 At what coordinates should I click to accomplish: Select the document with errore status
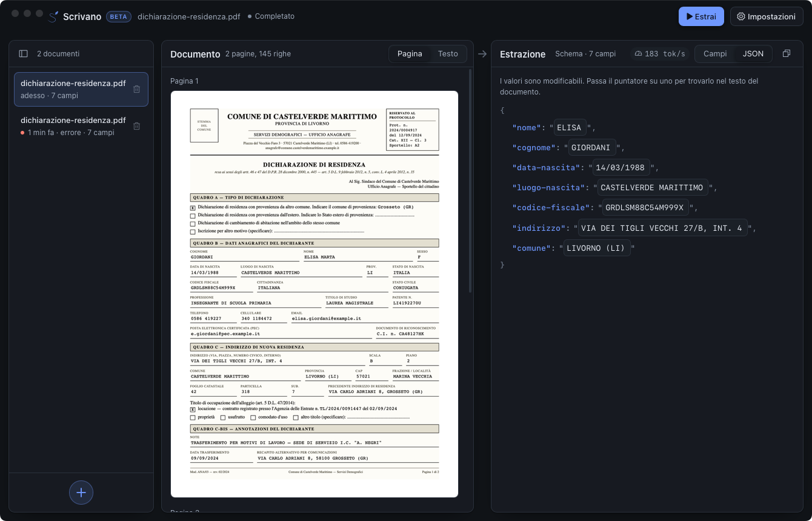[x=81, y=126]
